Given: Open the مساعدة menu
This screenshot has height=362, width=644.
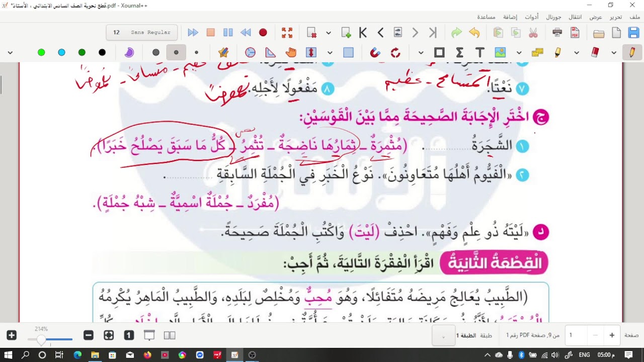Looking at the screenshot, I should [x=486, y=17].
